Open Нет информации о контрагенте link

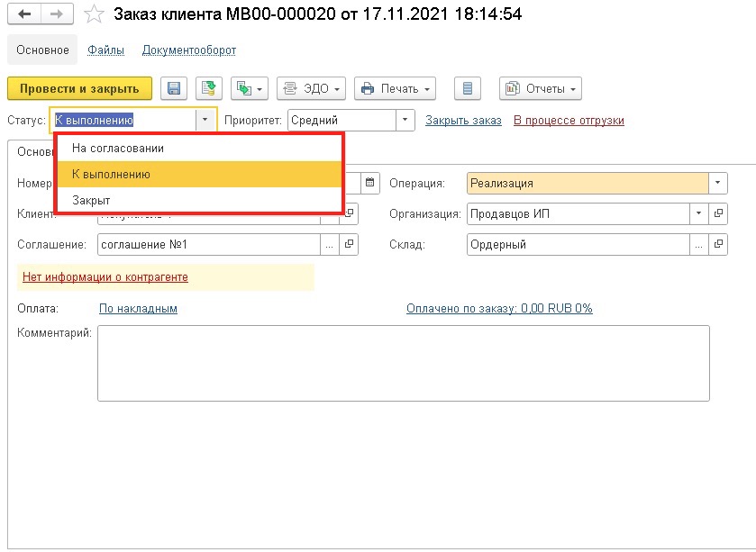(x=105, y=277)
